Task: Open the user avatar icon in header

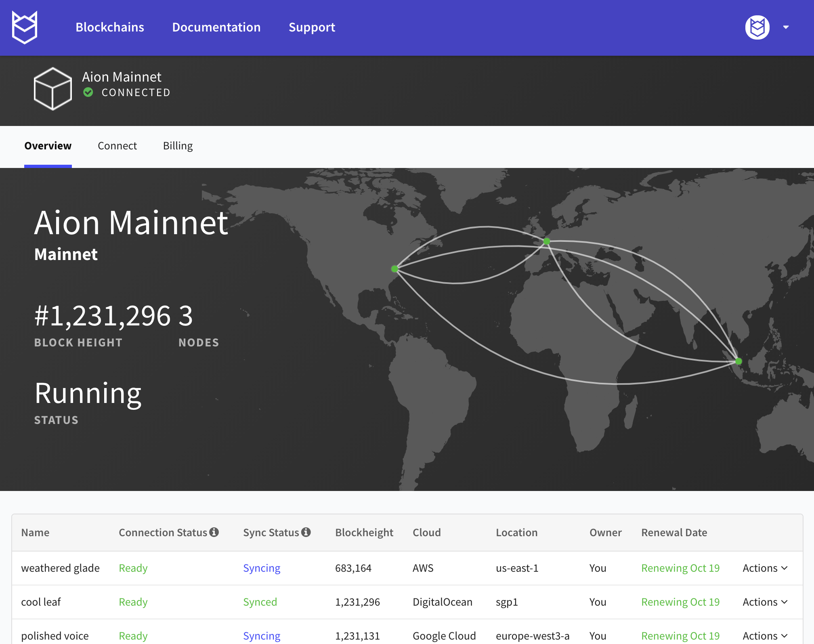Action: (x=757, y=27)
